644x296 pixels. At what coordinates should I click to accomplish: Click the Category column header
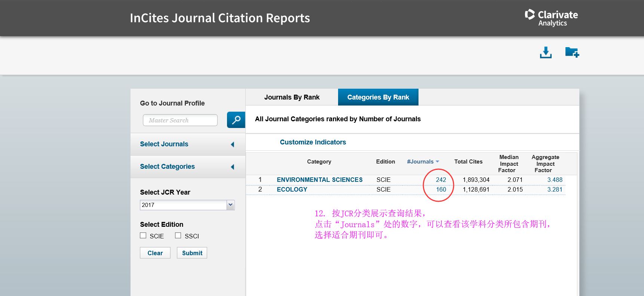coord(319,162)
